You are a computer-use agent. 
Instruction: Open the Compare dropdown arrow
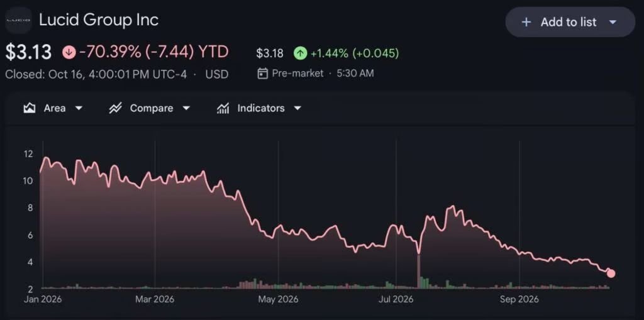186,108
